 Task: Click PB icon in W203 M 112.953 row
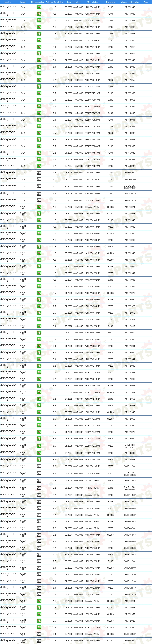click(x=39, y=406)
